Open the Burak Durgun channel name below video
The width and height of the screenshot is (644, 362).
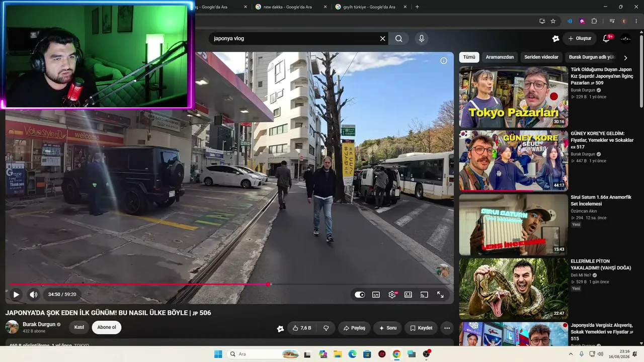[39, 324]
